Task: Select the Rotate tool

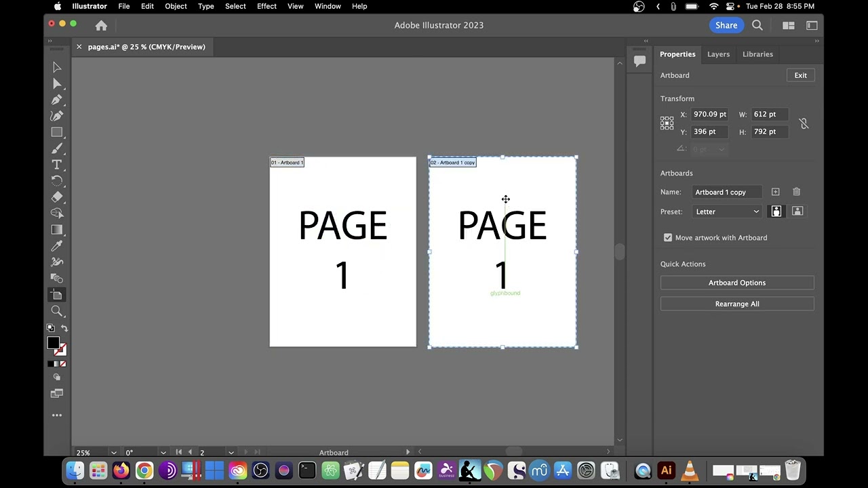Action: pyautogui.click(x=57, y=181)
